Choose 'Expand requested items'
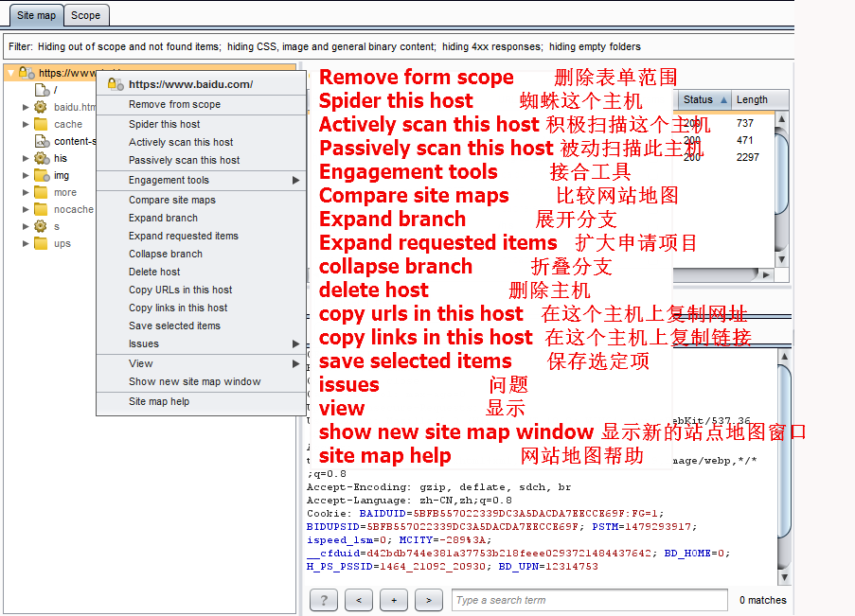Viewport: 855px width, 616px height. [x=201, y=236]
